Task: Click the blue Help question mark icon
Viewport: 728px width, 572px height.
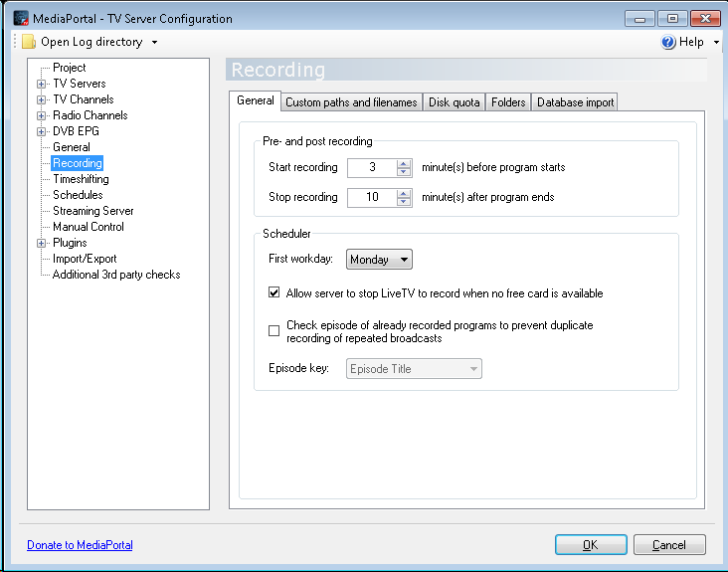Action: pos(668,42)
